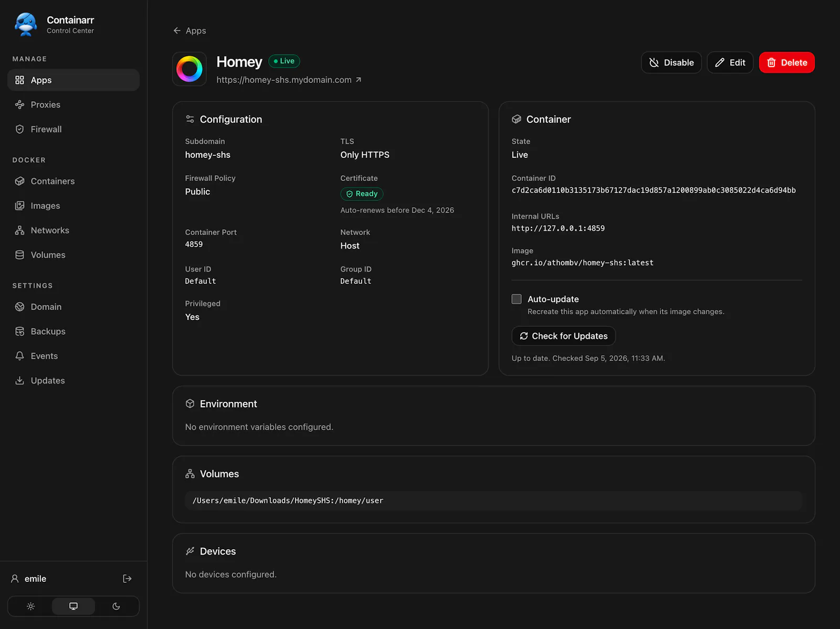Click the power-off icon on Disable button
Image resolution: width=840 pixels, height=629 pixels.
pyautogui.click(x=654, y=62)
